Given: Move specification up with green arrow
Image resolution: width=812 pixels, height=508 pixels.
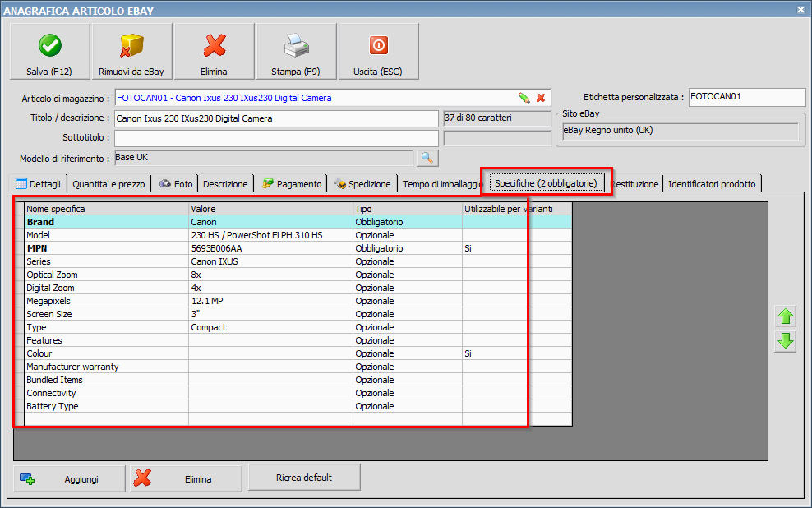Looking at the screenshot, I should point(786,316).
